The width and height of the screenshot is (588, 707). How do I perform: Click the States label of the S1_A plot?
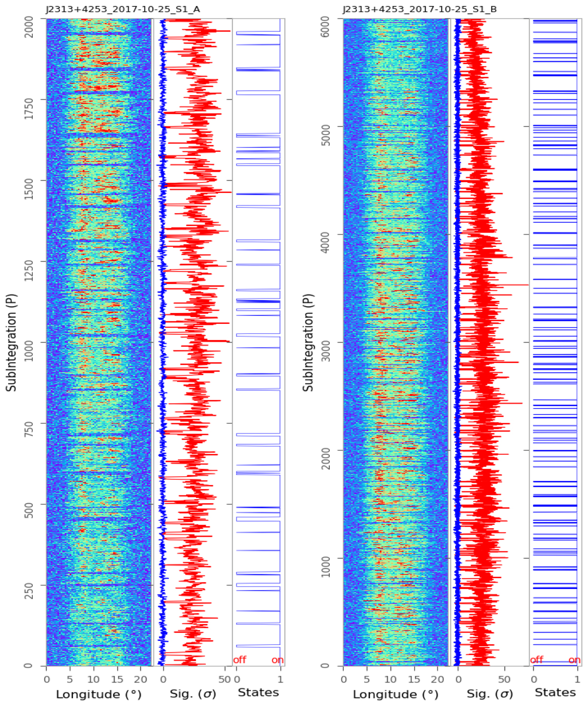[x=258, y=692]
